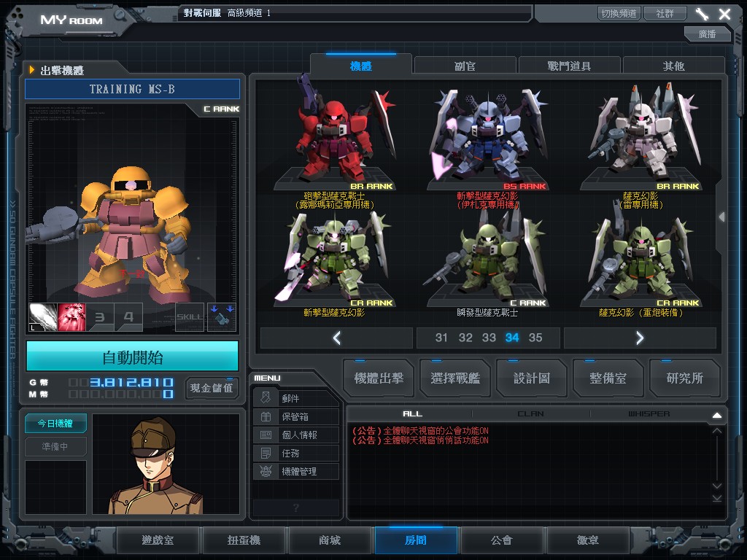Select the CLAN chat tab
The height and width of the screenshot is (560, 747).
pos(531,414)
